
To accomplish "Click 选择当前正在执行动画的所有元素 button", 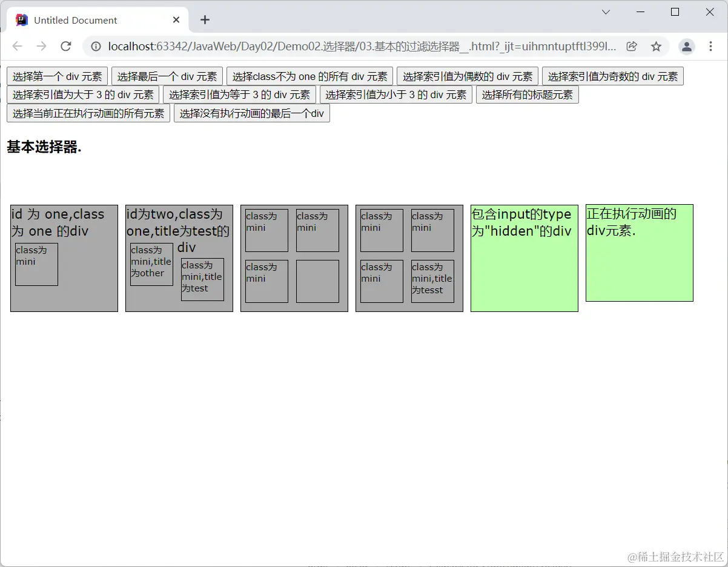I will pos(88,113).
